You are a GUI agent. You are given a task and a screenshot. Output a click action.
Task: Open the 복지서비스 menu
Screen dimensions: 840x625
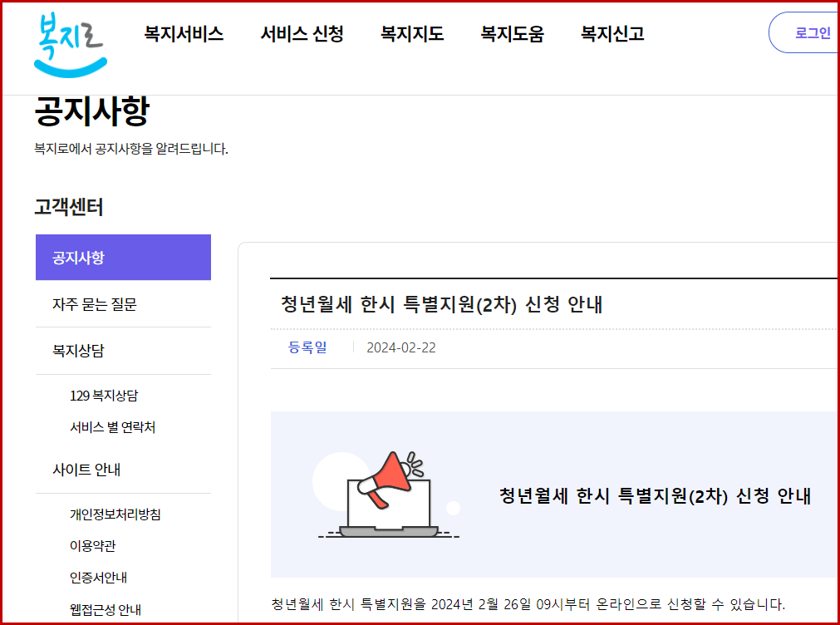coord(184,33)
